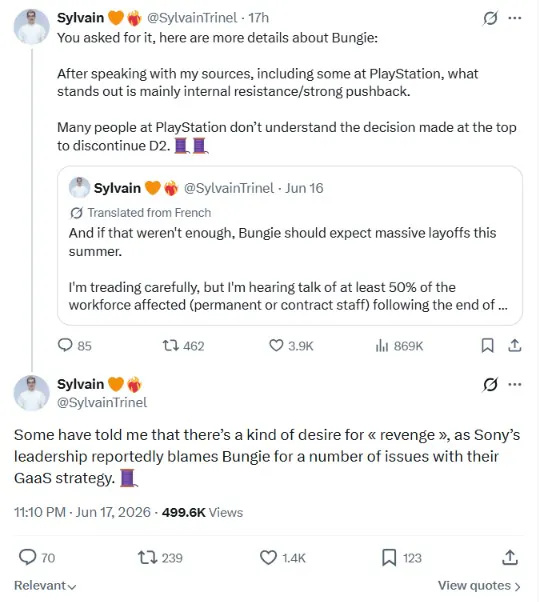The image size is (542, 602).
Task: Open the more options menu on the first tweet
Action: click(514, 18)
